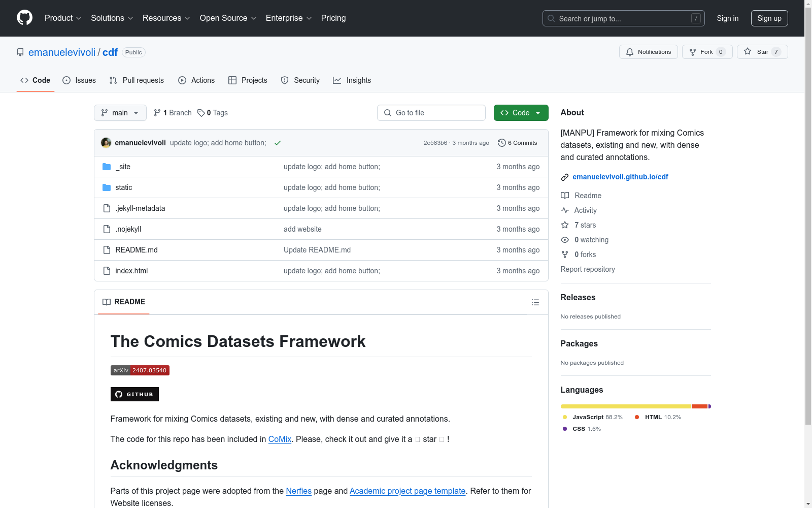Open the Pull requests tab
The height and width of the screenshot is (508, 812).
137,80
